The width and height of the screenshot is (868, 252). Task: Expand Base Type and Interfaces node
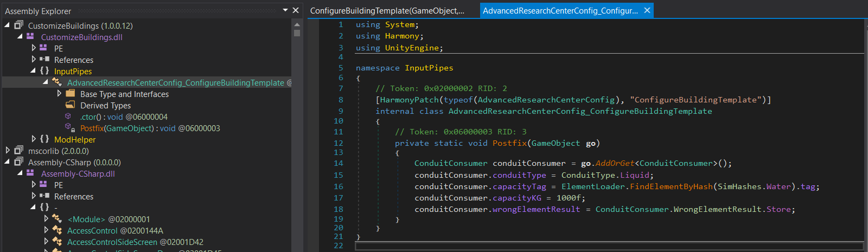[59, 94]
